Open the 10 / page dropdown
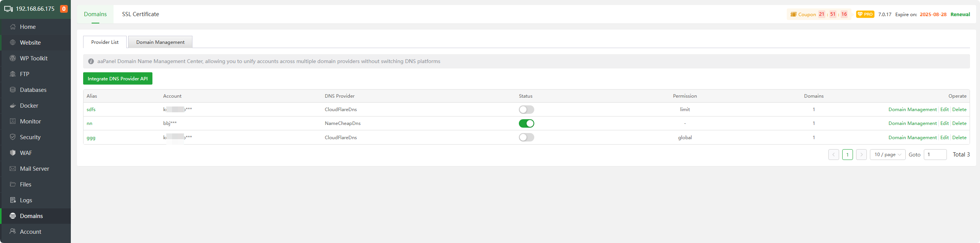The image size is (980, 243). pos(887,155)
